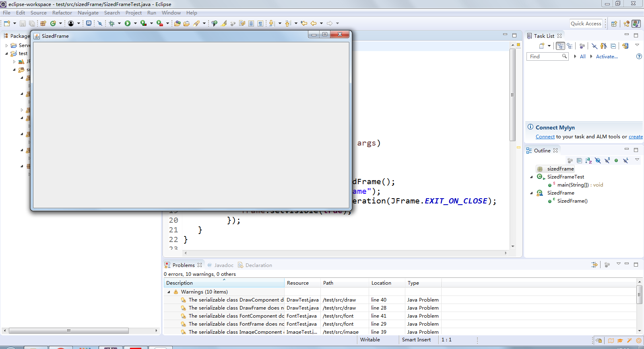
Task: Toggle Hide Non-Public Members in Outline
Action: [x=616, y=160]
